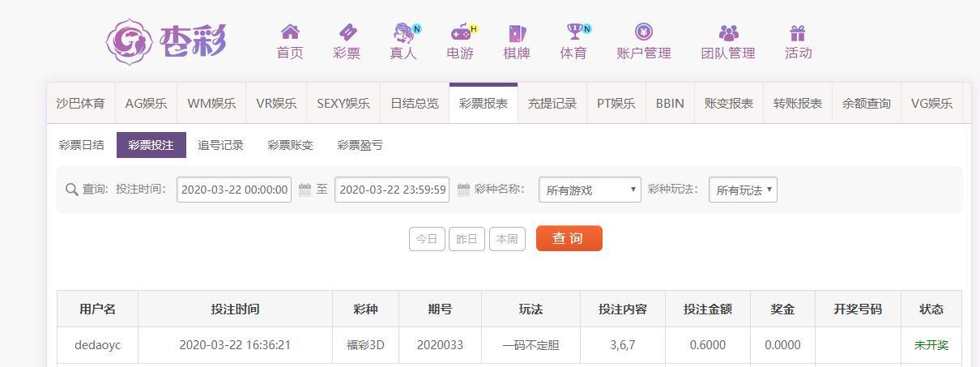Click the 投注金额 column header
The width and height of the screenshot is (980, 367).
pos(708,309)
